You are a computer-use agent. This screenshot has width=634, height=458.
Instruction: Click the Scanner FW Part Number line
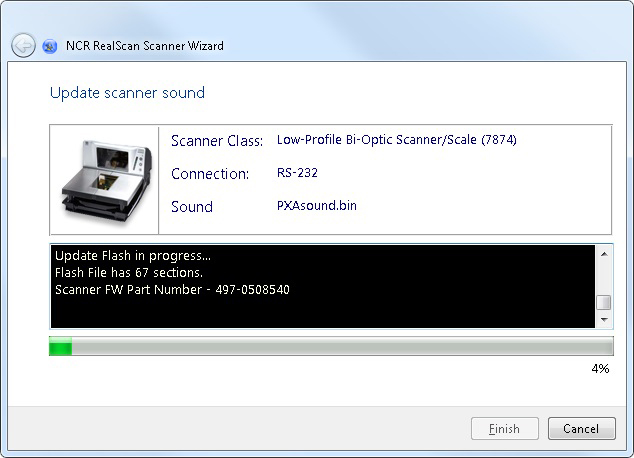point(172,290)
